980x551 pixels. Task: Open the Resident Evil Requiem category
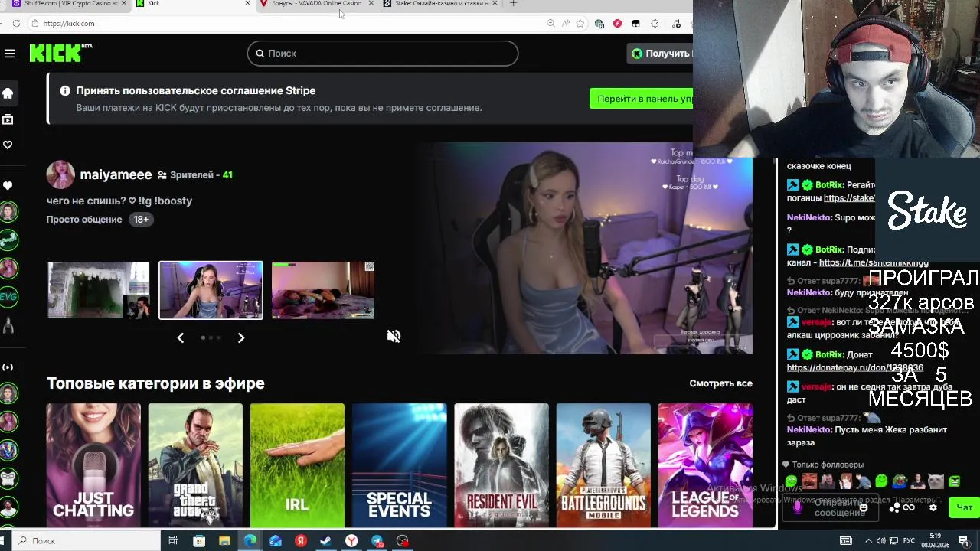tap(501, 465)
